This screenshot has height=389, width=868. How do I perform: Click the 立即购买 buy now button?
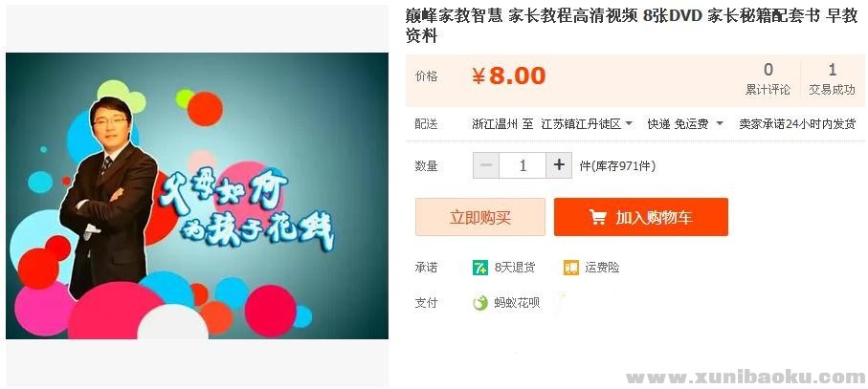480,217
